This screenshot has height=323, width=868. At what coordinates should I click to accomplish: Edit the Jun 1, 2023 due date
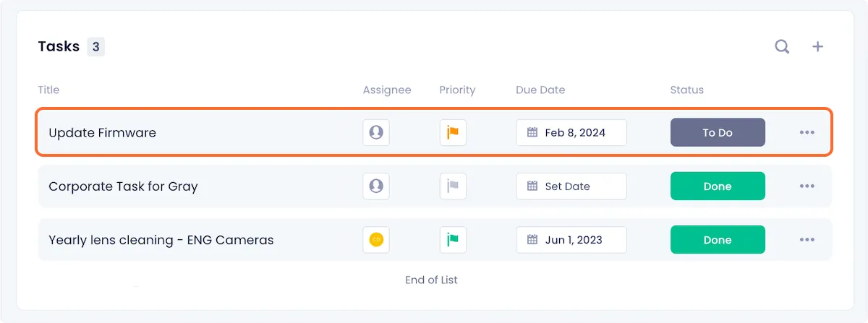[571, 239]
